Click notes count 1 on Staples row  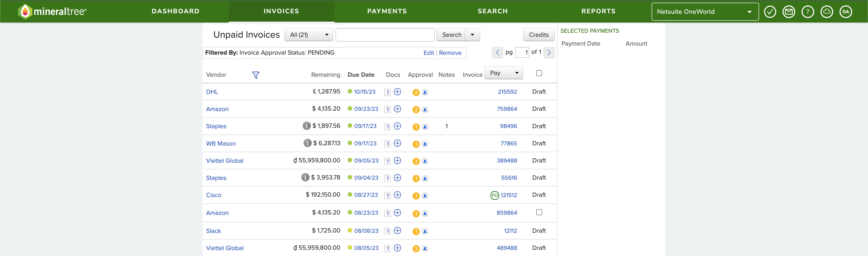pyautogui.click(x=446, y=126)
